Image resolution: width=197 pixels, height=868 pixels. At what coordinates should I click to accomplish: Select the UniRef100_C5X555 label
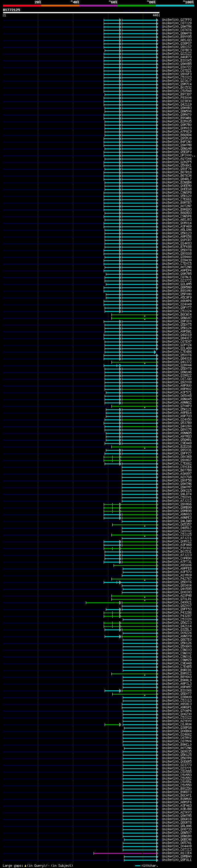coord(177,772)
